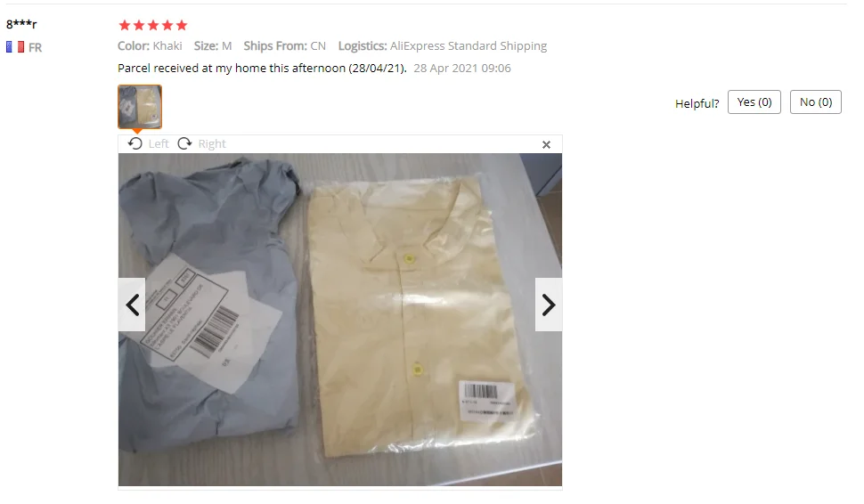The image size is (864, 504).
Task: Click the rotate right arrow icon
Action: (184, 143)
